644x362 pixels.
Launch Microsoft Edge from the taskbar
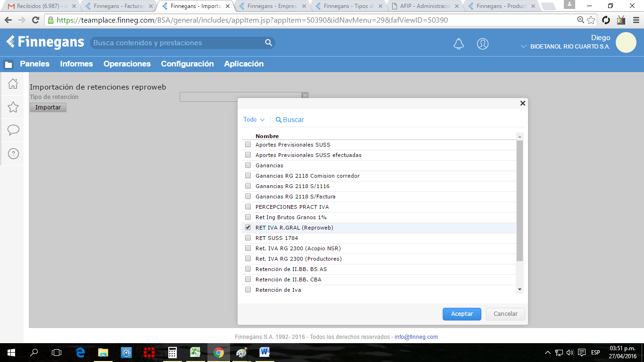80,353
